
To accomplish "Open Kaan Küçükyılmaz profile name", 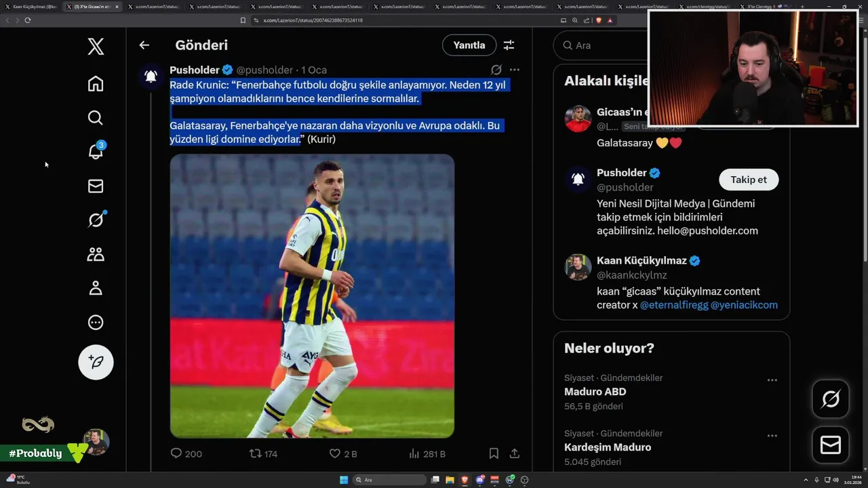I will 642,261.
